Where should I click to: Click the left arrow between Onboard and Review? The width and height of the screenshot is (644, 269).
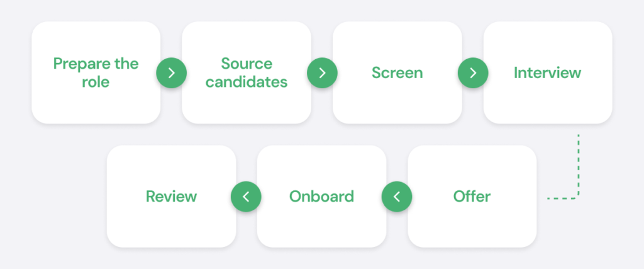pos(246,196)
